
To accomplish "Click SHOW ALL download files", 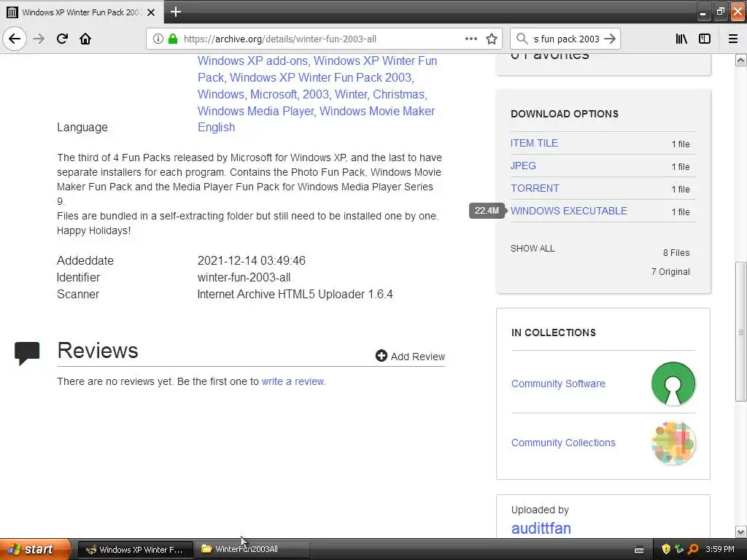I will point(533,249).
